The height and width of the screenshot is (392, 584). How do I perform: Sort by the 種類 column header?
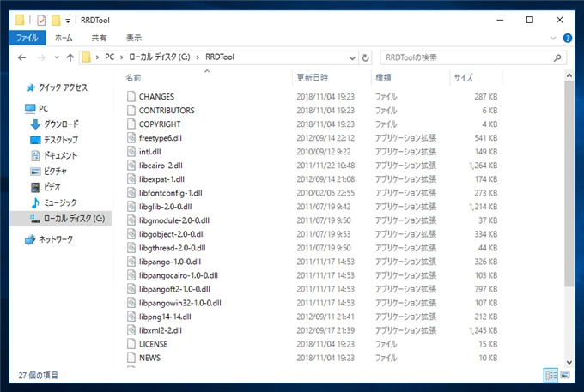click(x=383, y=78)
